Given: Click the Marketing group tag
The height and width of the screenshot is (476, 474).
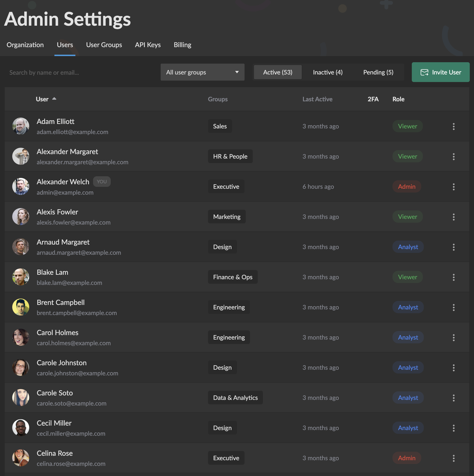Looking at the screenshot, I should 227,217.
